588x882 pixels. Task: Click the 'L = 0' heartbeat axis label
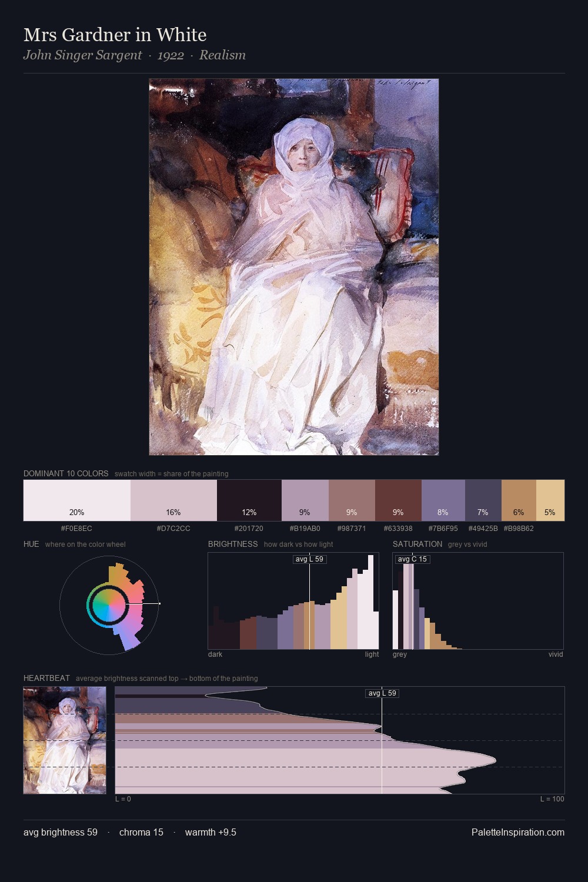coord(123,799)
